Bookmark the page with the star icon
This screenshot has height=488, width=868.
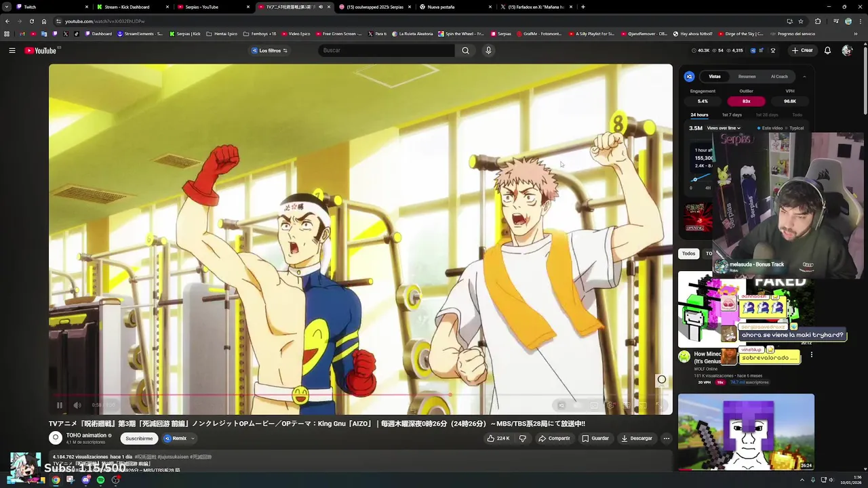(x=801, y=21)
